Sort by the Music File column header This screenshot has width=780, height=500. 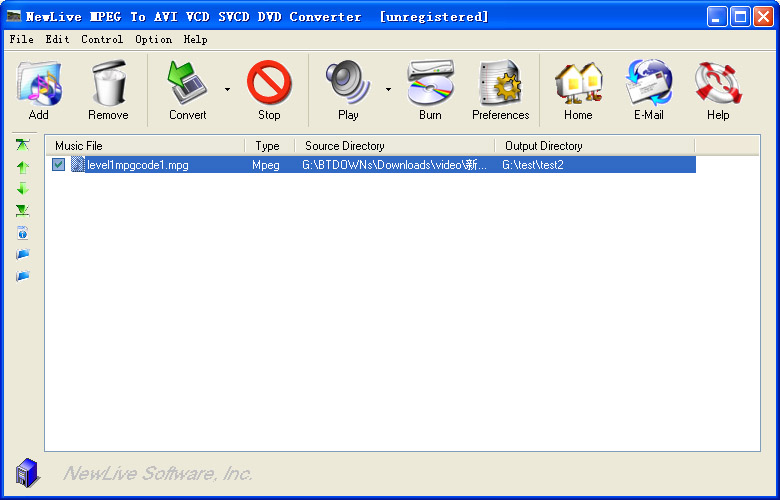(145, 146)
